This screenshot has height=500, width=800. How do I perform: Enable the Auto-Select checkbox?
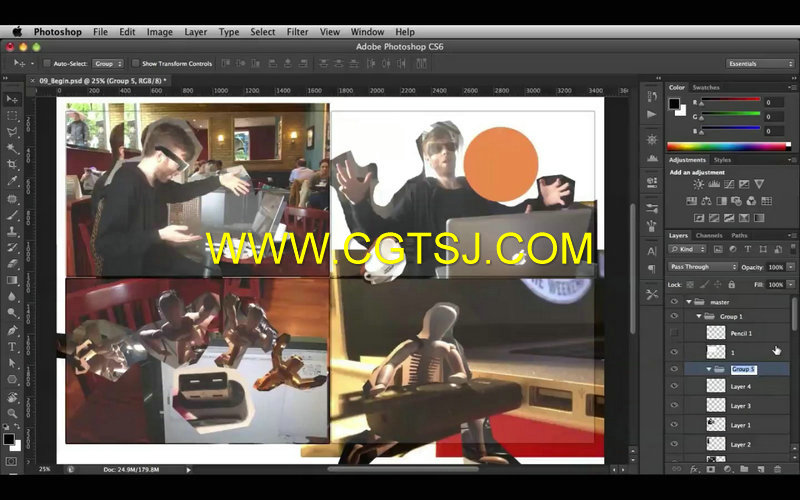[47, 63]
